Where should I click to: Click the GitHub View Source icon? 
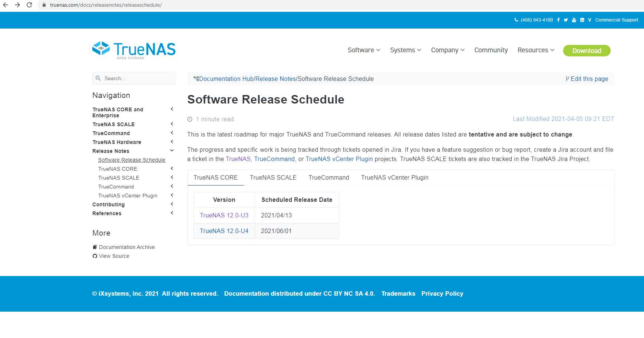tap(95, 256)
